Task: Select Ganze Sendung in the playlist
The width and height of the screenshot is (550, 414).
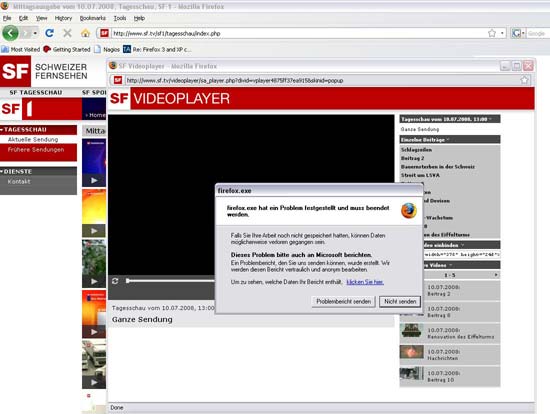Action: (420, 129)
